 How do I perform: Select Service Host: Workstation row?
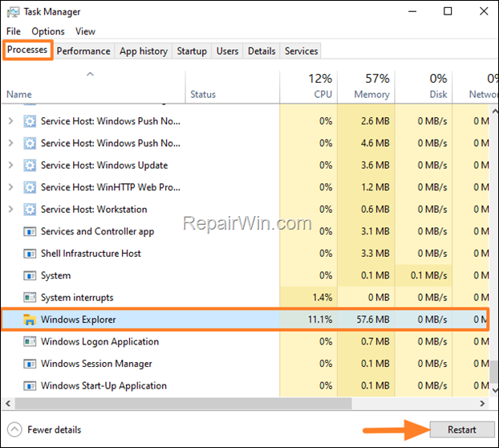[245, 210]
